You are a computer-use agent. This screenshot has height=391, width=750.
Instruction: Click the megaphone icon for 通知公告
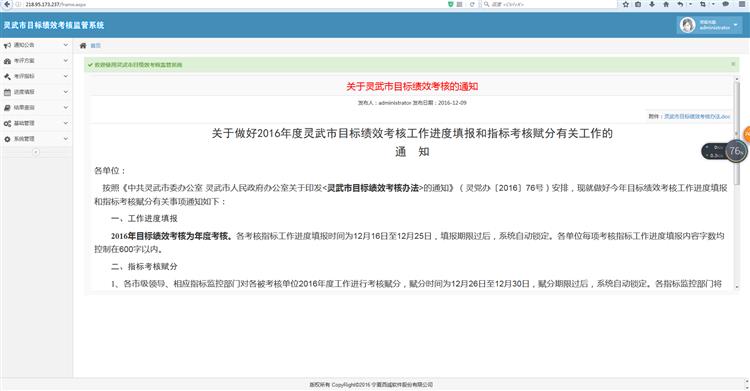pyautogui.click(x=7, y=45)
